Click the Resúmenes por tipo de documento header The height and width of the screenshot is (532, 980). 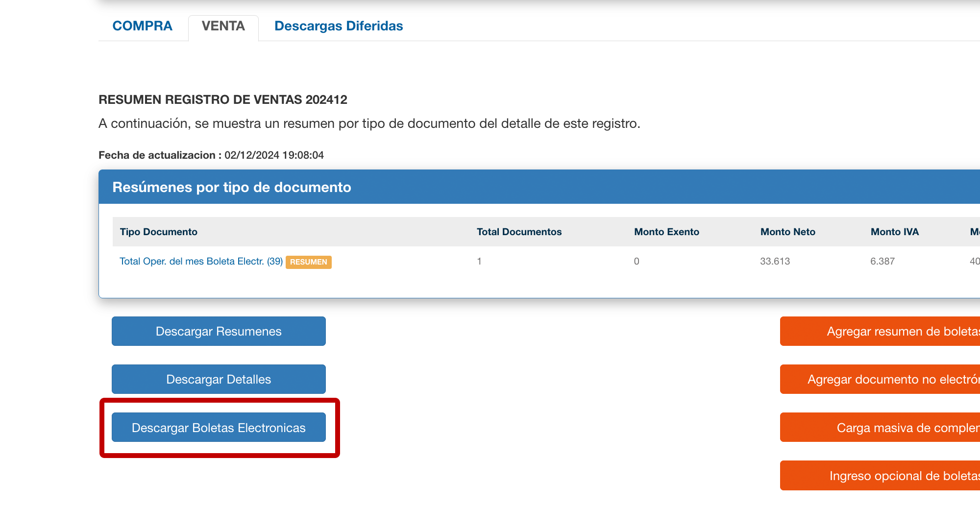point(232,187)
